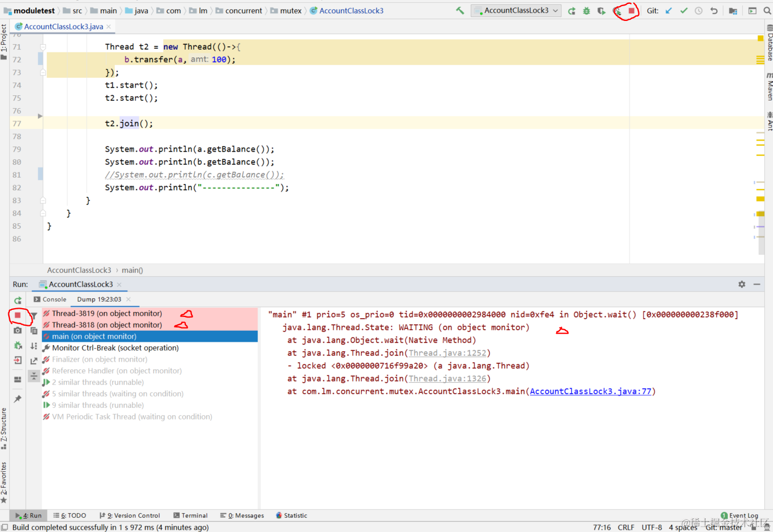Start debugging with the bug icon
This screenshot has width=773, height=532.
point(587,10)
